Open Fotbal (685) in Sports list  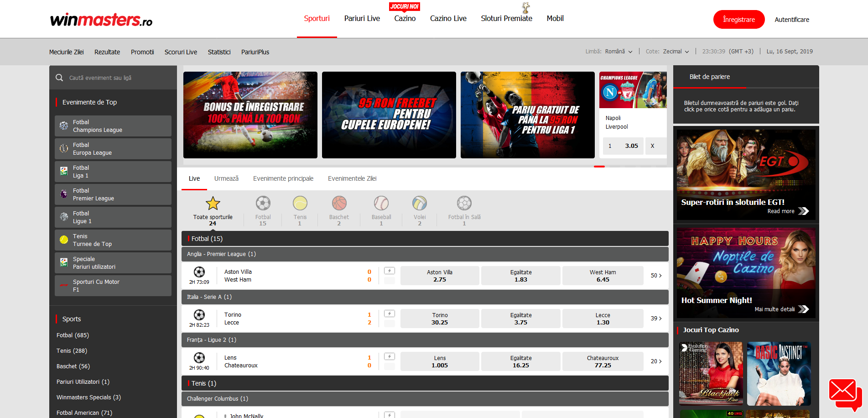pyautogui.click(x=73, y=335)
